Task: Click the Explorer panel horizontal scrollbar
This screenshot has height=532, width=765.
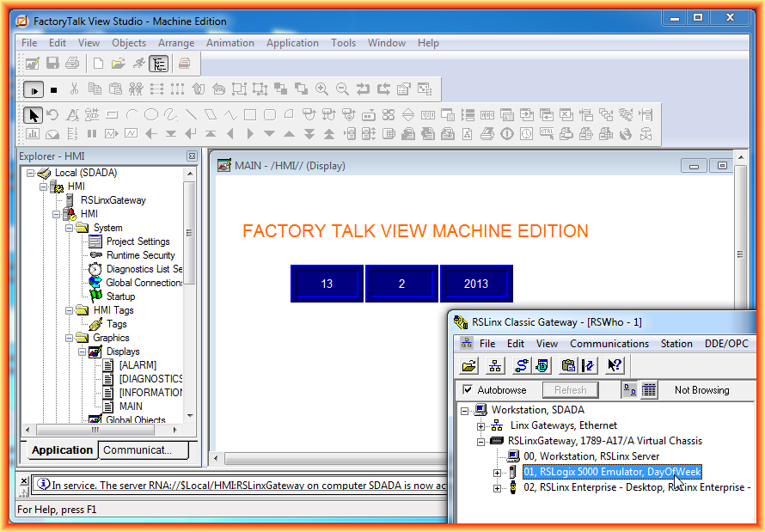Action: 103,430
